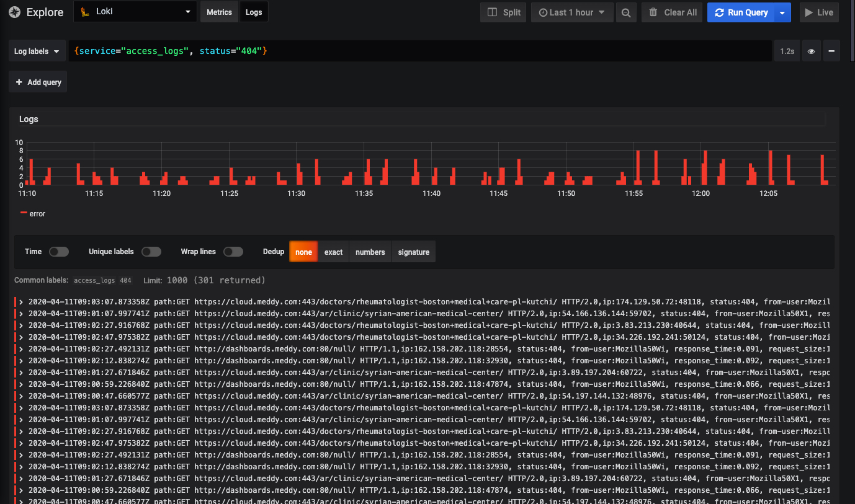Screen dimensions: 855x504
Task: Clear all queries with the trash button
Action: (673, 12)
